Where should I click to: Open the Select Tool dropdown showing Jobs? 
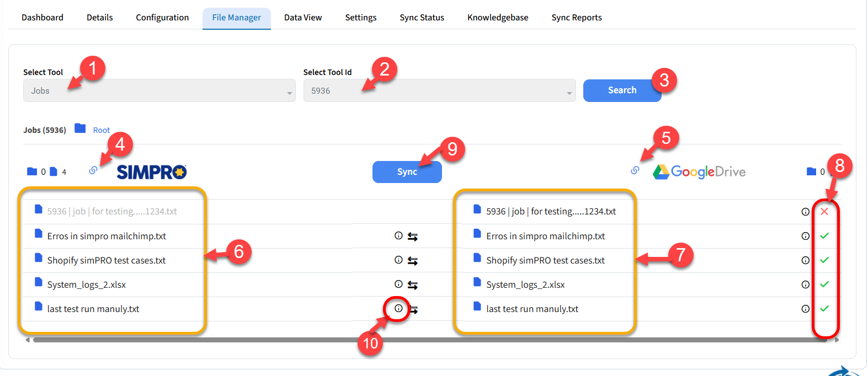(x=159, y=91)
